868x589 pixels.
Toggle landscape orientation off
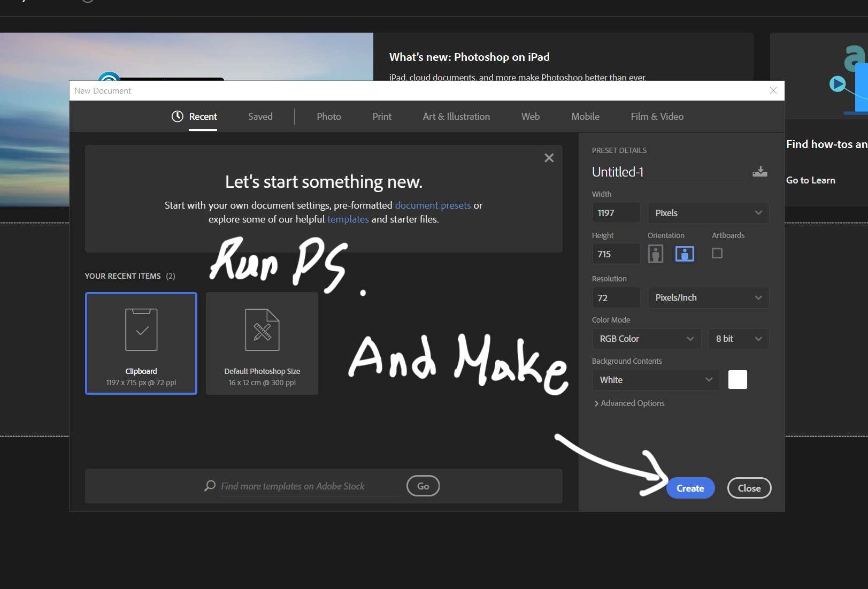685,254
